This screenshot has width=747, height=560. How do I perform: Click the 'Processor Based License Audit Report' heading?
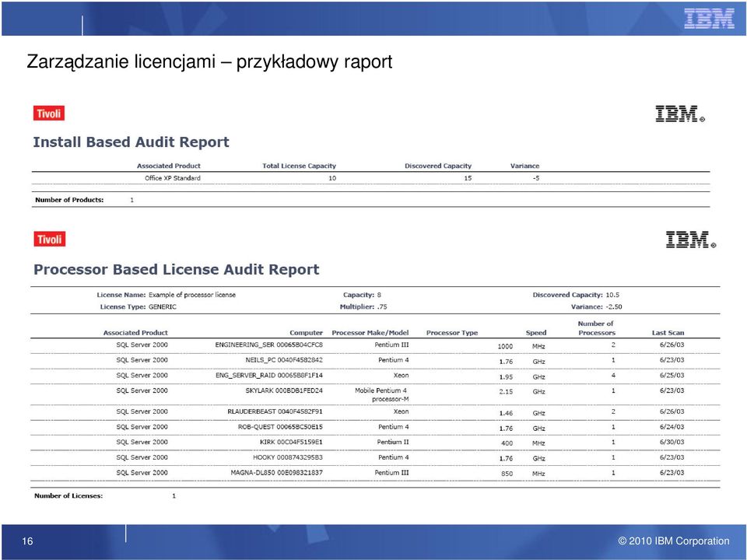177,270
